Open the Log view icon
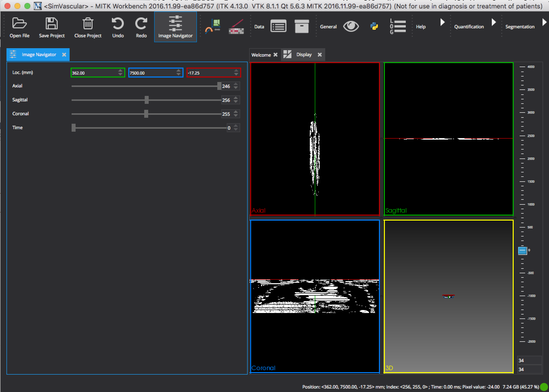 coord(397,26)
